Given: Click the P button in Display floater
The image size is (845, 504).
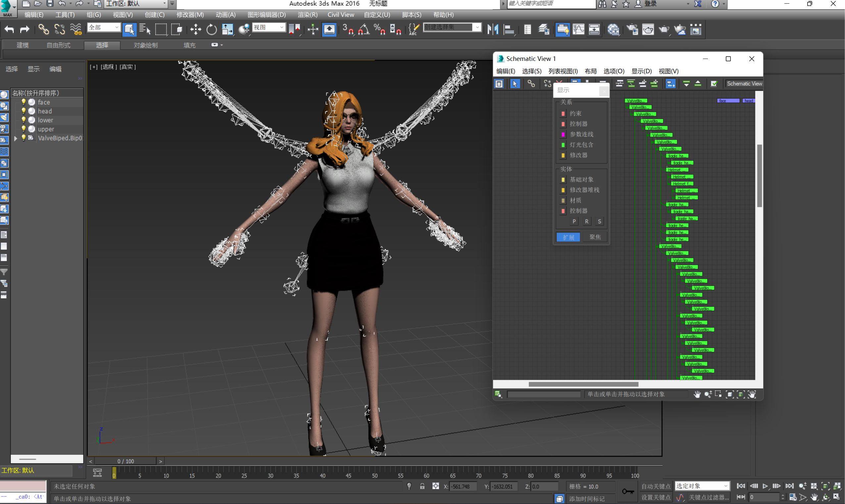Looking at the screenshot, I should tap(574, 222).
